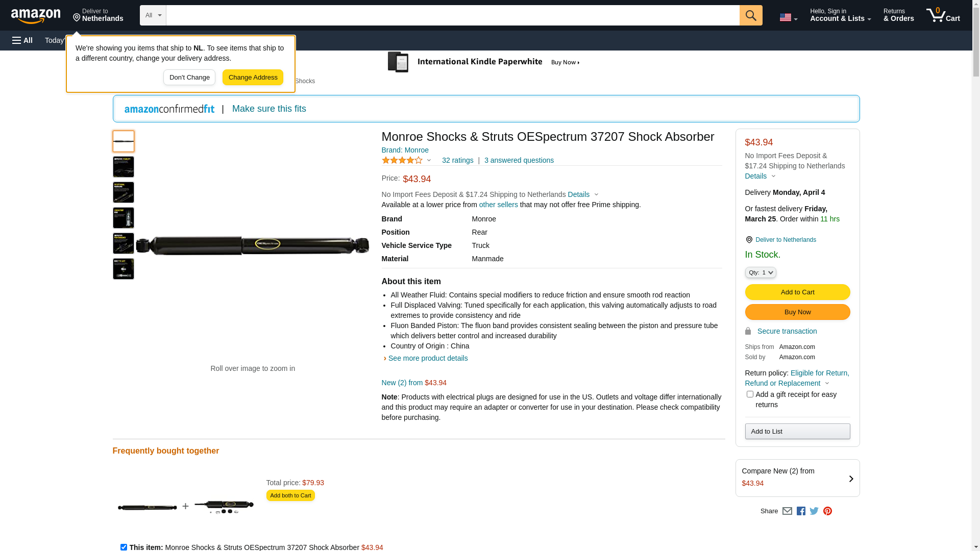Open the country flag language selector
Viewport: 980px width, 551px height.
788,17
